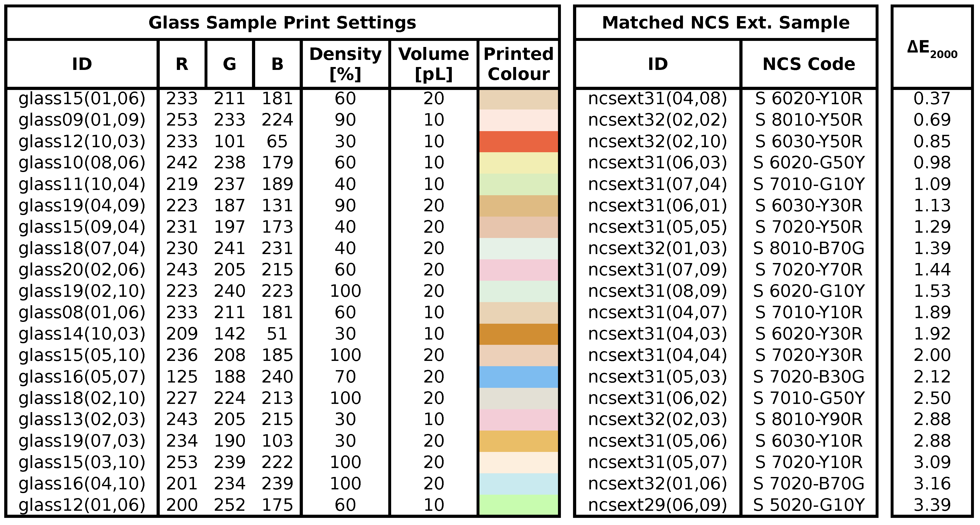980x525 pixels.
Task: Select the NCS Code column header
Action: 809,64
